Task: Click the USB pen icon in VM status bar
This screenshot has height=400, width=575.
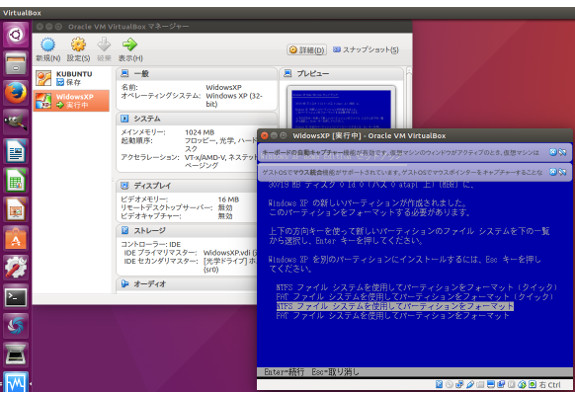Action: pyautogui.click(x=470, y=384)
